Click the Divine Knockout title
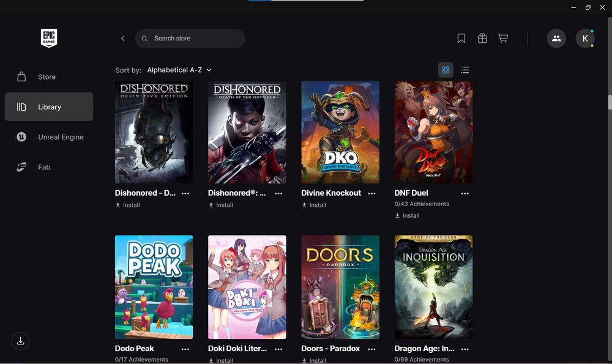 point(331,193)
